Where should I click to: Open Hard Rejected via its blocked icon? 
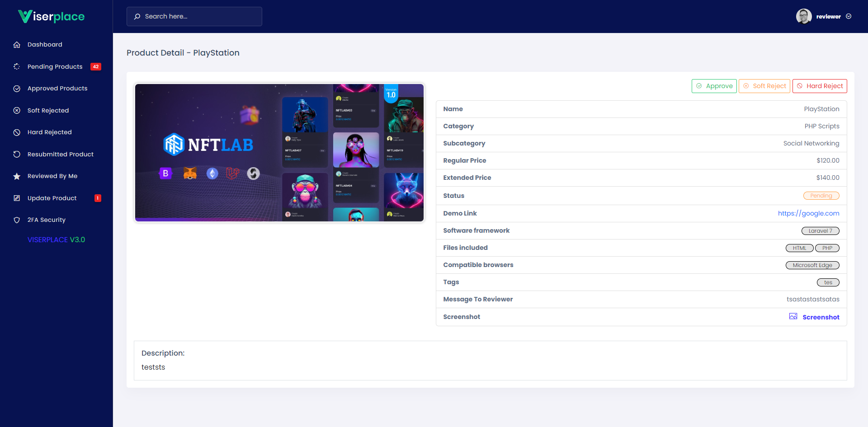pos(17,132)
